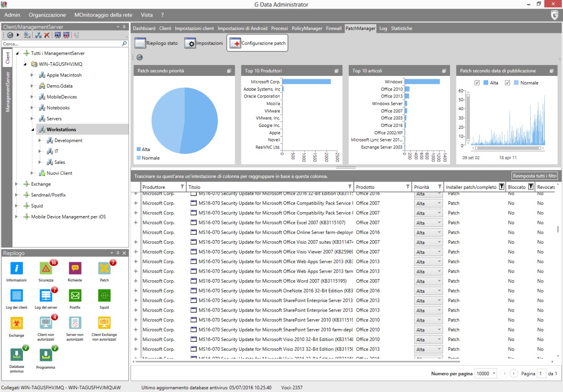Open the Alta priority dropdown for Excel 2007 row

click(x=428, y=223)
